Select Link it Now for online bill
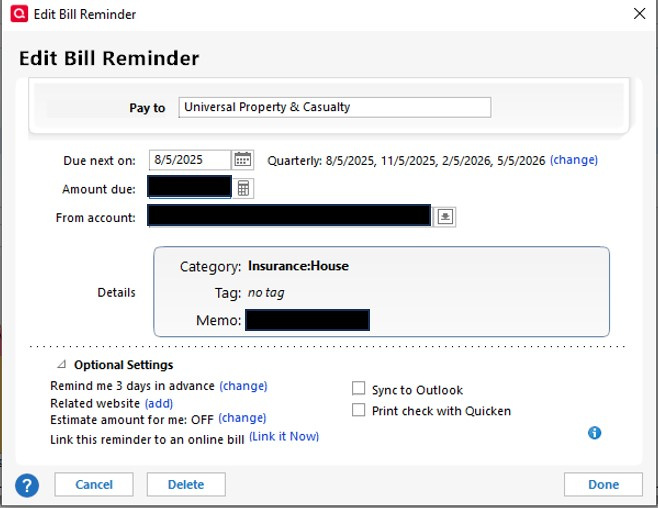The image size is (658, 508). 284,436
